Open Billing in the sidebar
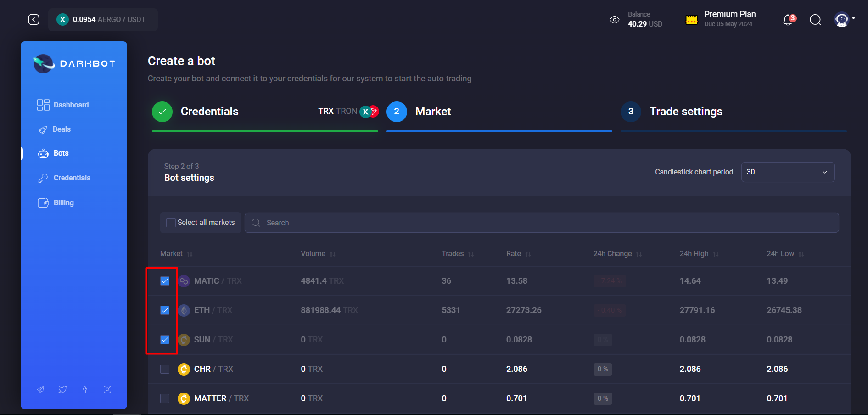Screen dimensions: 868x415 [63, 202]
